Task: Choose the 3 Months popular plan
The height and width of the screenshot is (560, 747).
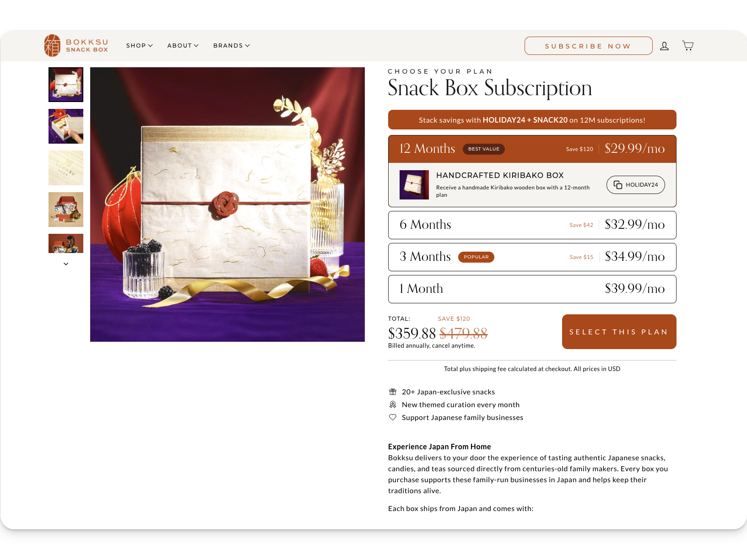Action: [532, 257]
